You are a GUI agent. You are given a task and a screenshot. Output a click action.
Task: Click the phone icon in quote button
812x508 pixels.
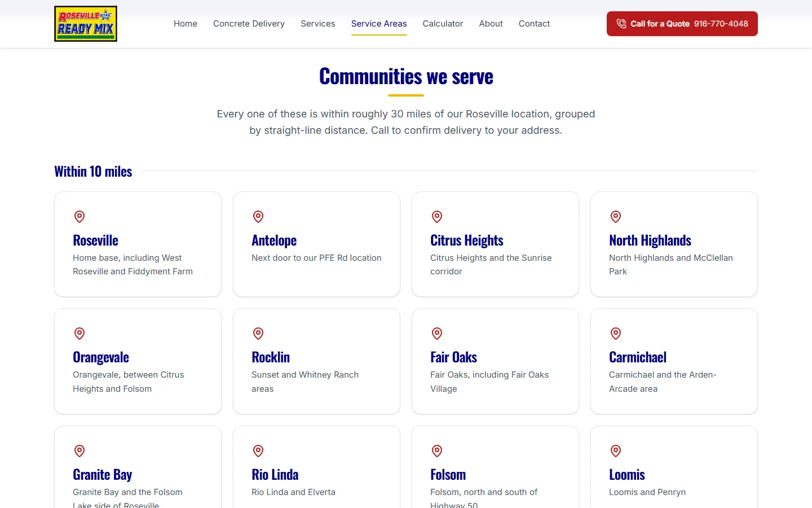[621, 24]
